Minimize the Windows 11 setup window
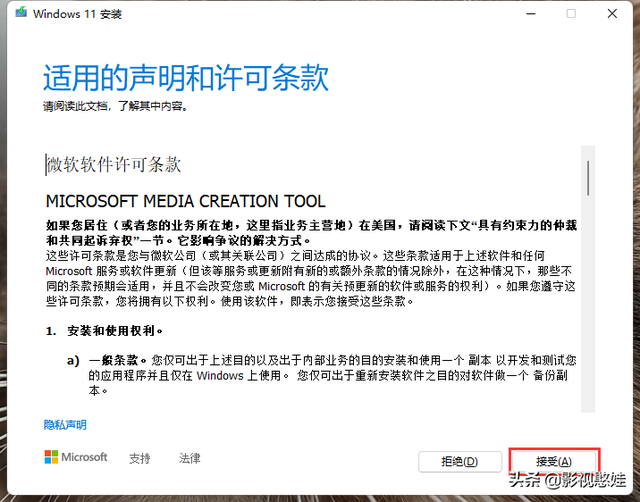Image resolution: width=640 pixels, height=502 pixels. pyautogui.click(x=531, y=13)
